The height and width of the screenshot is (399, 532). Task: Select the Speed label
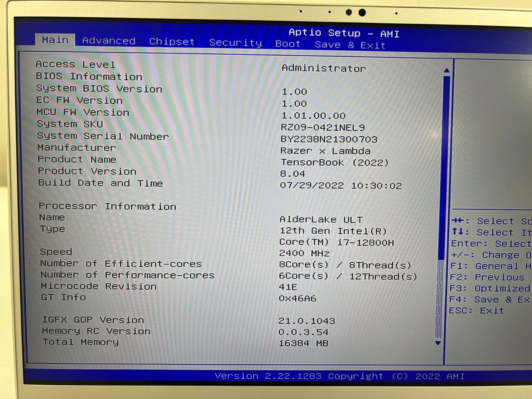pos(56,252)
